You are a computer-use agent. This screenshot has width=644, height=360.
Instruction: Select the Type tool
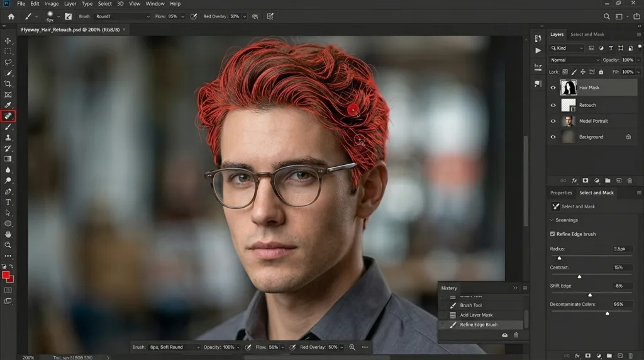[8, 202]
